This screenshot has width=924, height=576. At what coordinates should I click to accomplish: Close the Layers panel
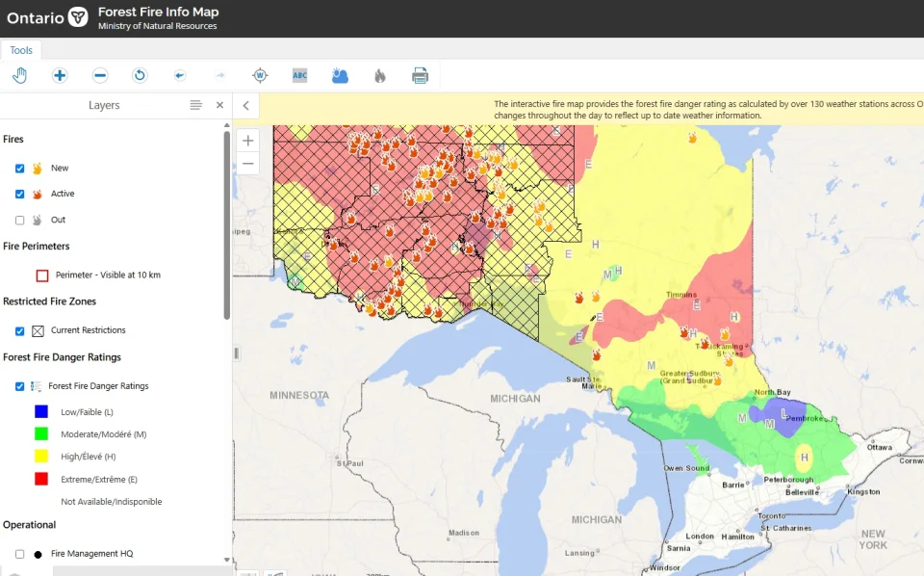coord(219,105)
